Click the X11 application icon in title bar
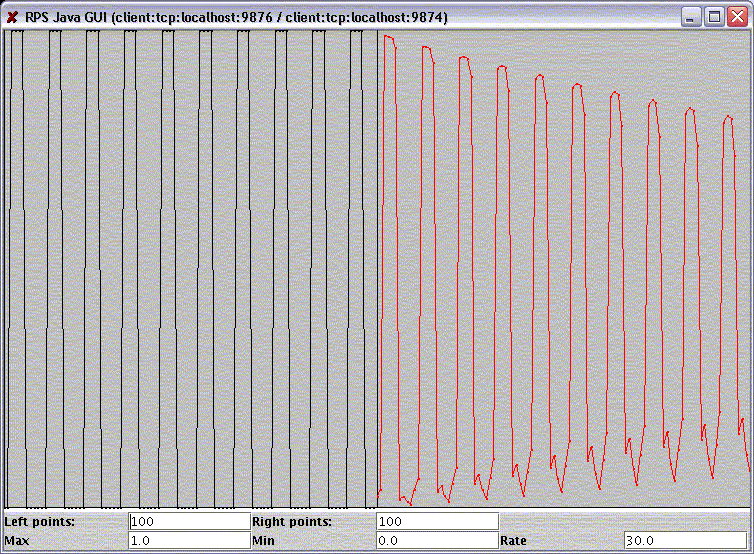Image resolution: width=754 pixels, height=554 pixels. [x=12, y=17]
